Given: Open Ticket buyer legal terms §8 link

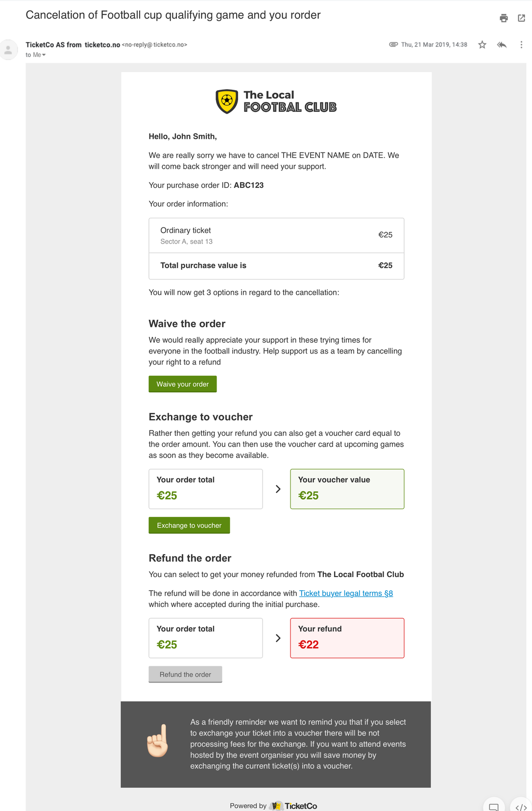Looking at the screenshot, I should (346, 593).
